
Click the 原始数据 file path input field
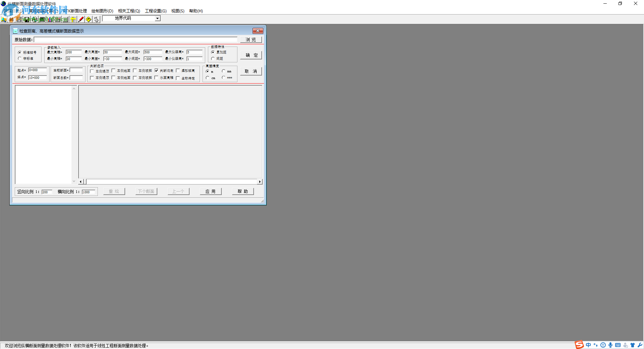136,40
